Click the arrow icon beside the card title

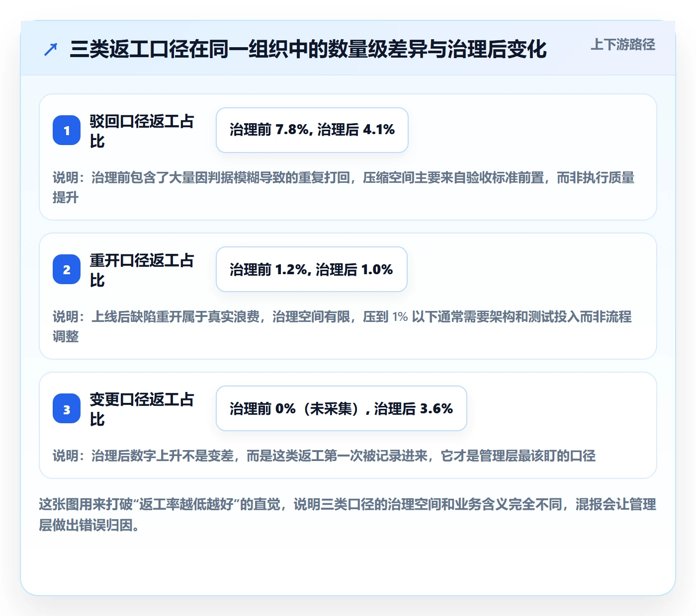tap(51, 49)
